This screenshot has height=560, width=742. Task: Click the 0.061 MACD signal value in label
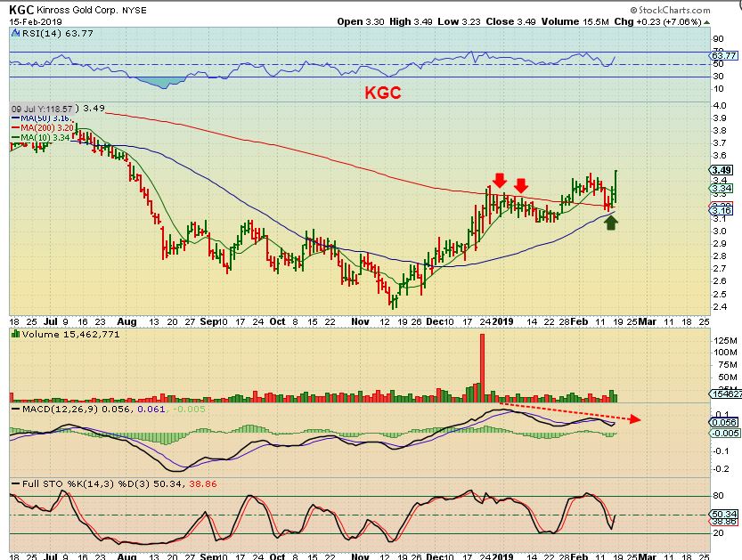tap(151, 409)
